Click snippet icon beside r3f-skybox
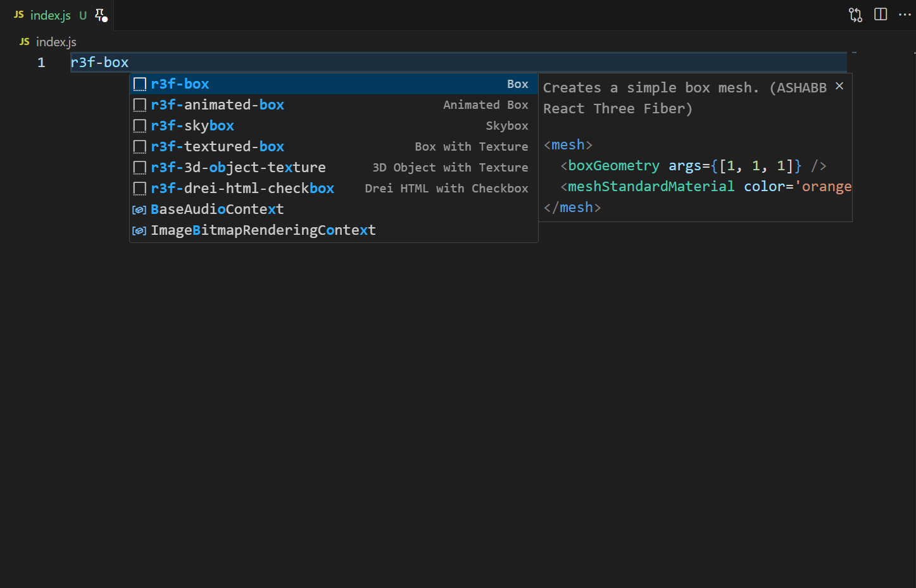916x588 pixels. [140, 126]
